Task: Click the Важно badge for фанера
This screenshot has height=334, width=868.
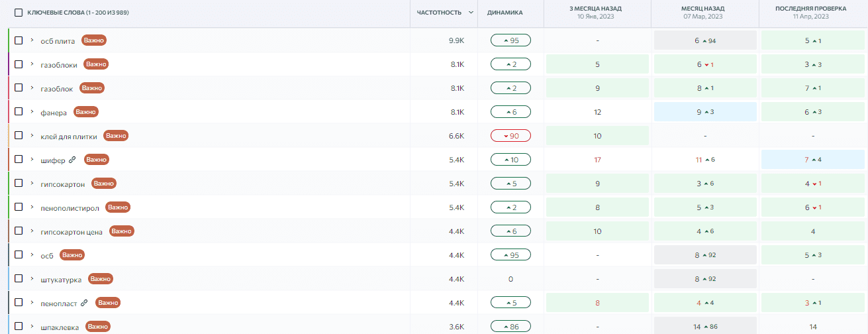Action: 86,112
